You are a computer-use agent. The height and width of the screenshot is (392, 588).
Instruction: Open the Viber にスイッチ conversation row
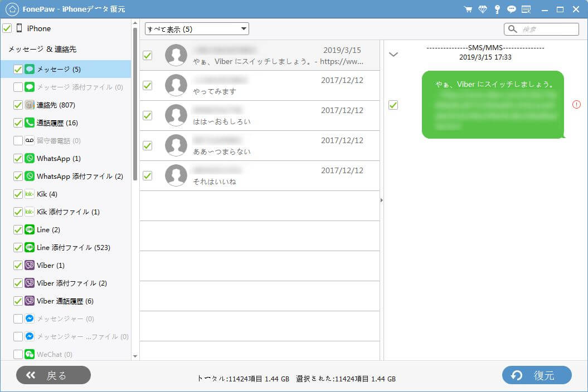[260, 55]
